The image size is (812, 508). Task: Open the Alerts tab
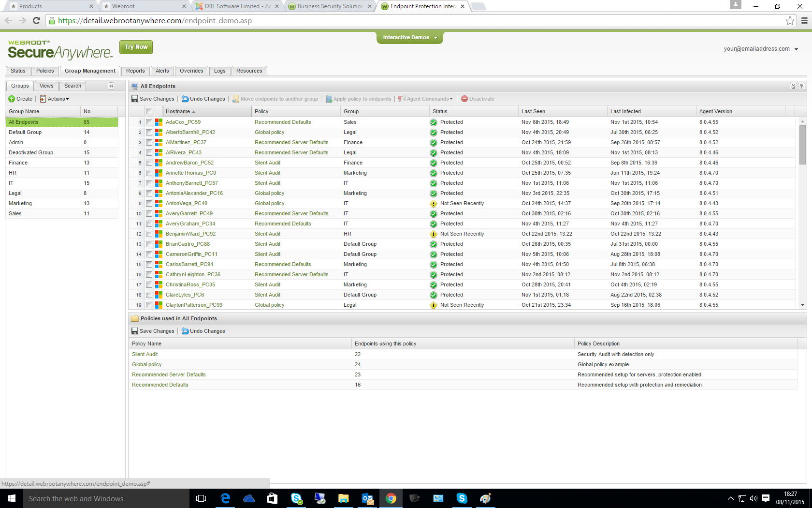pos(162,71)
